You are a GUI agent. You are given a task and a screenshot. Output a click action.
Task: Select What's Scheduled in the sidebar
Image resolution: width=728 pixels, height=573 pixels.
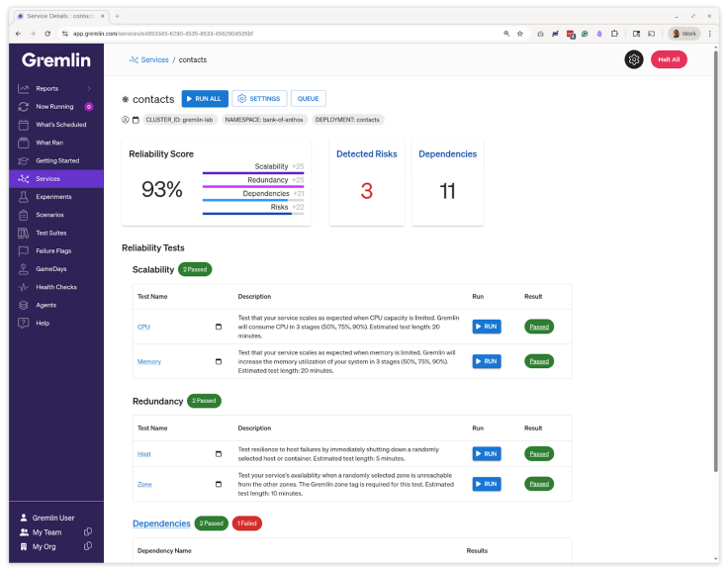coord(60,125)
